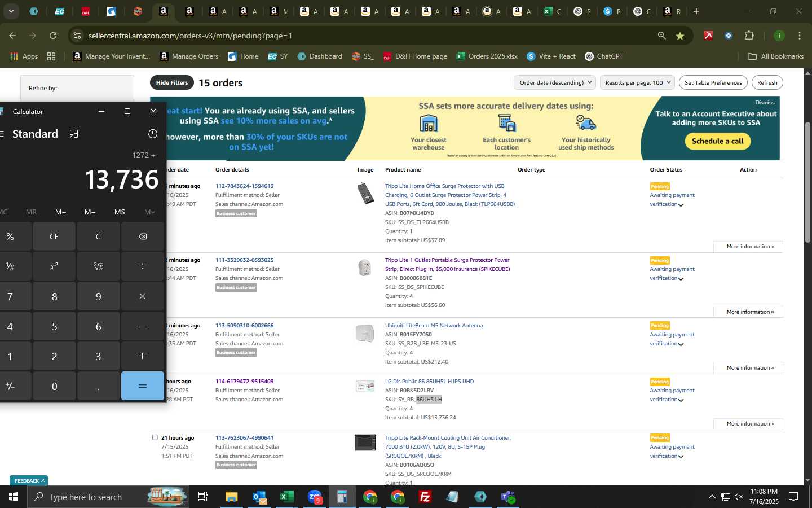Open new Chrome tab
This screenshot has height=508, width=812.
(696, 11)
